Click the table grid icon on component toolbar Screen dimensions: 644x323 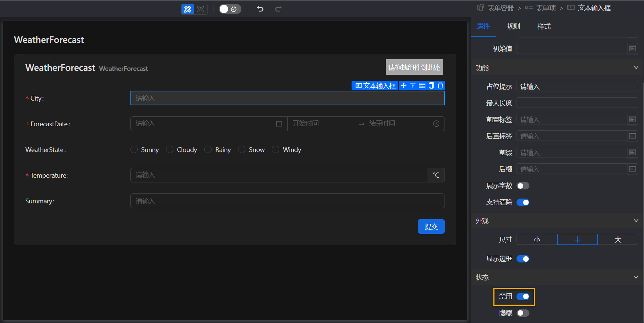[422, 86]
